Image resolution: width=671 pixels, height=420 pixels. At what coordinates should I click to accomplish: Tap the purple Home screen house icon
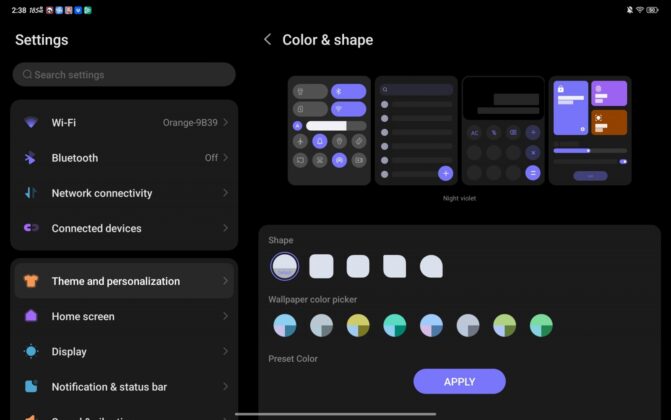point(31,316)
